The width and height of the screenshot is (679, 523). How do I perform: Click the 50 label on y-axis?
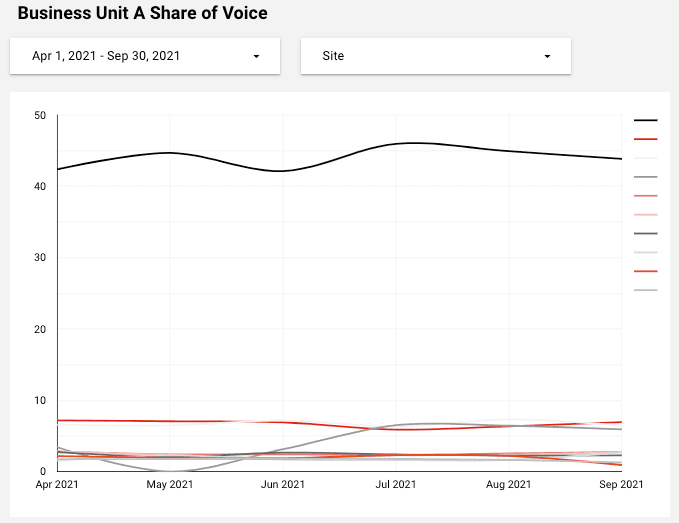[x=40, y=116]
